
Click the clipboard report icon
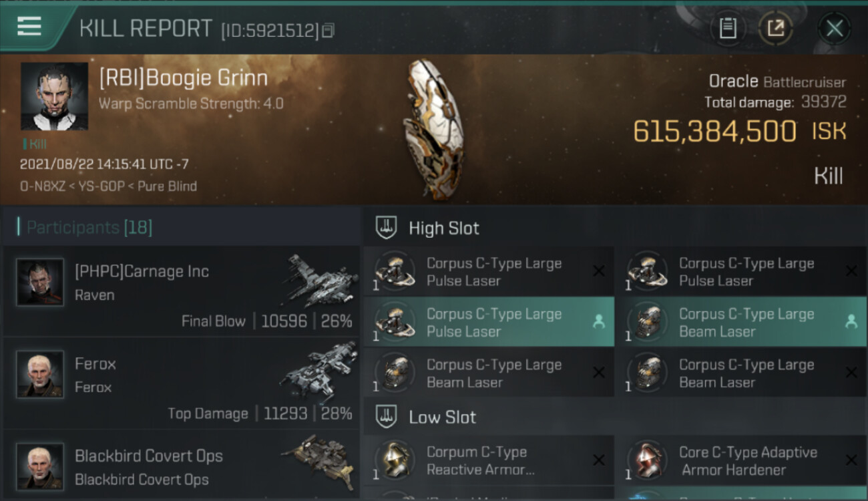[728, 28]
